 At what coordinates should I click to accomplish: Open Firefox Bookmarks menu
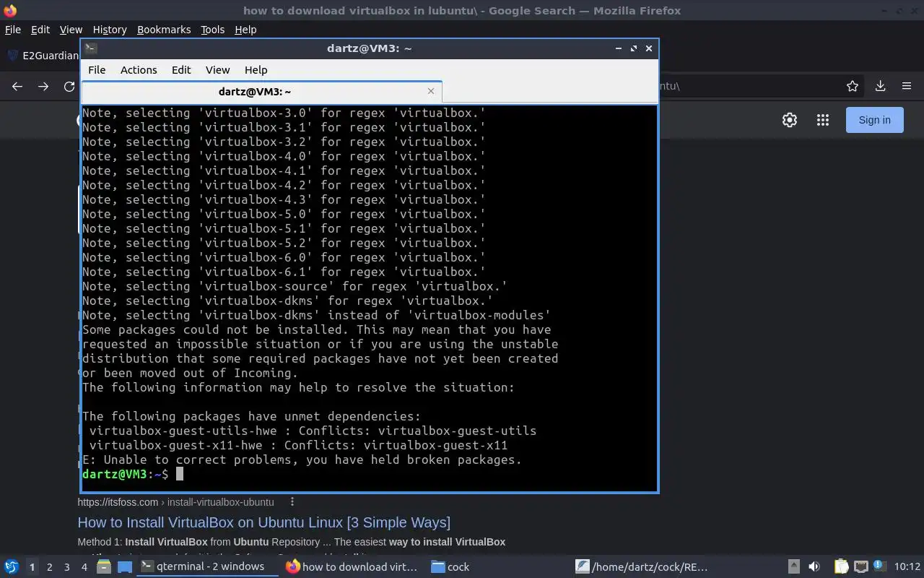pos(164,30)
